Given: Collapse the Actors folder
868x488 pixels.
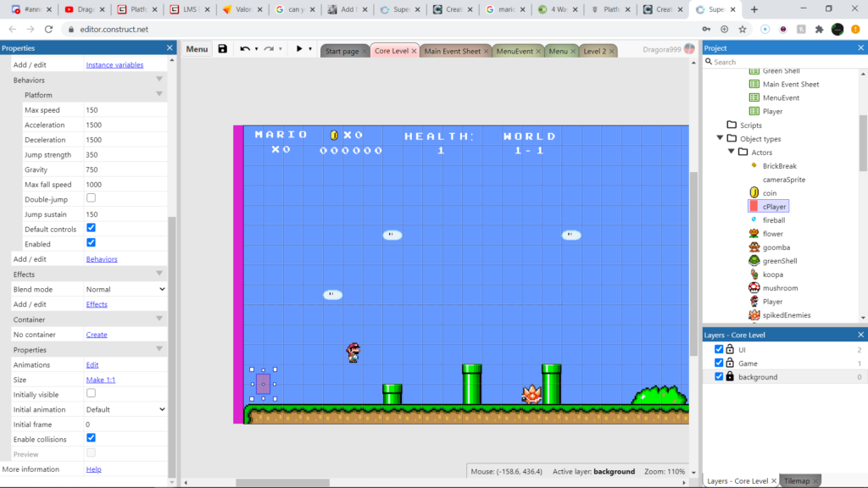Looking at the screenshot, I should click(732, 152).
